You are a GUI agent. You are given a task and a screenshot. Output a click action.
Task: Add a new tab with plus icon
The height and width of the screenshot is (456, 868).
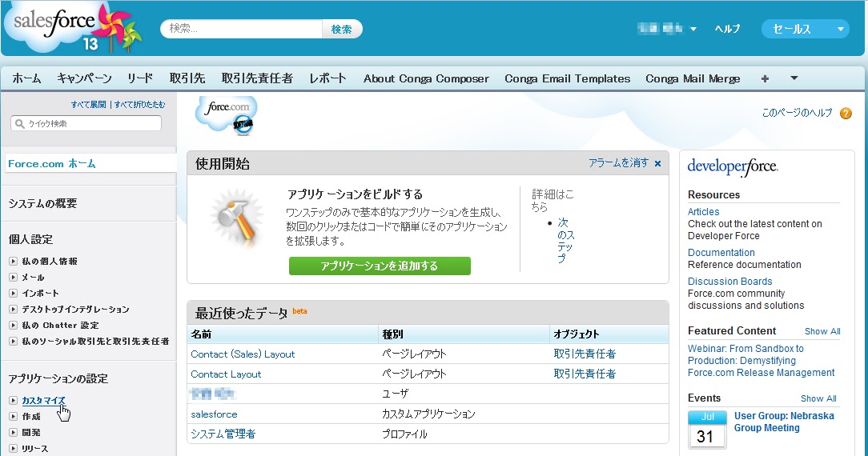point(765,78)
